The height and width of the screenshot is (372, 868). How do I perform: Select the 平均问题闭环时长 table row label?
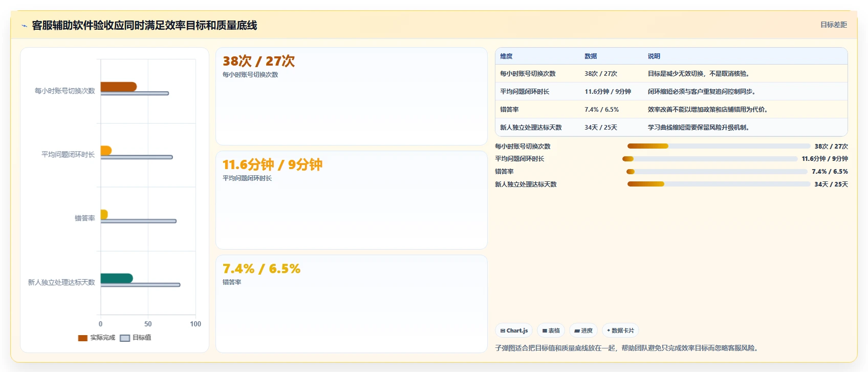(525, 92)
